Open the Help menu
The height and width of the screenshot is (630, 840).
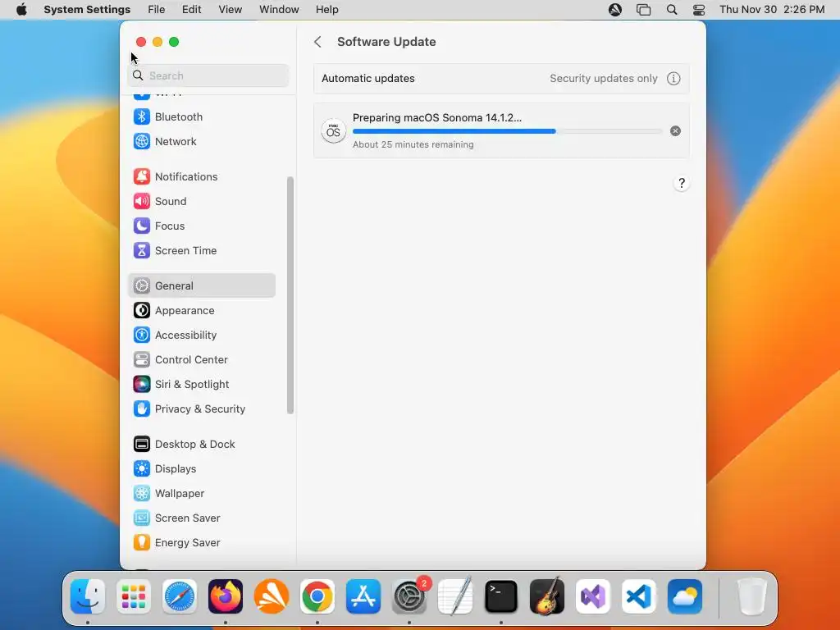point(326,10)
